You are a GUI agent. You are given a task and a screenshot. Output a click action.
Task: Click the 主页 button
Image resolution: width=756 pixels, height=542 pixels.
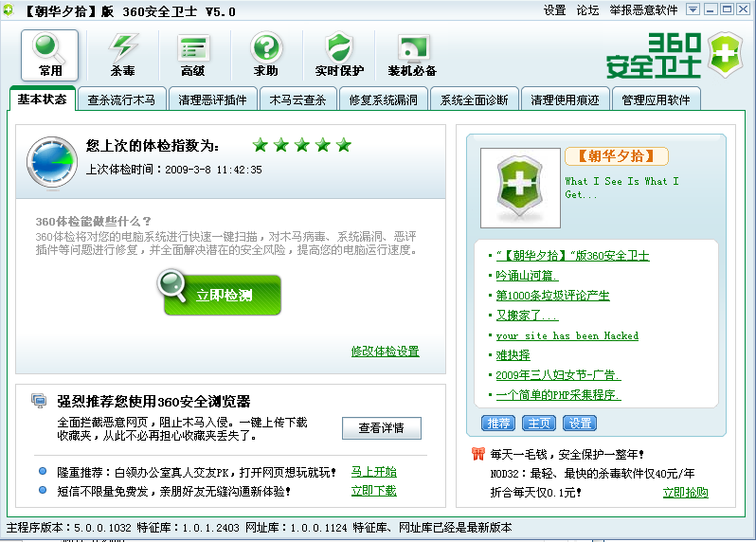coord(539,423)
